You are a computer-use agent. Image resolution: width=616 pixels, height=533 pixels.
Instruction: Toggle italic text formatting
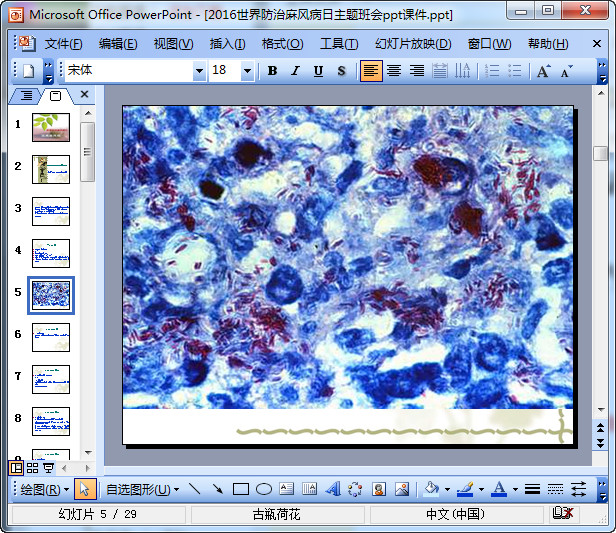295,71
